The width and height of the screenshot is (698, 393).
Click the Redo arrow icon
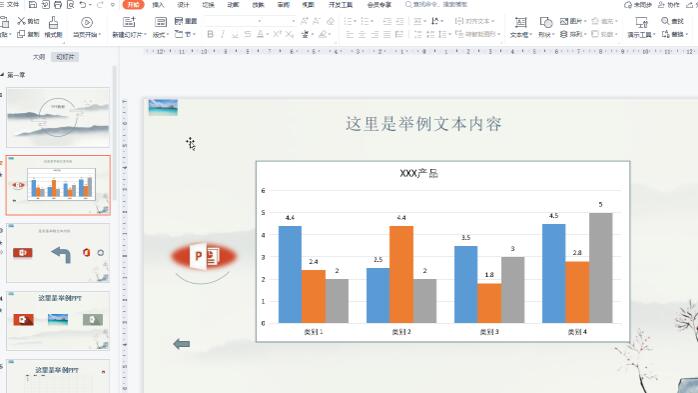pyautogui.click(x=100, y=4)
